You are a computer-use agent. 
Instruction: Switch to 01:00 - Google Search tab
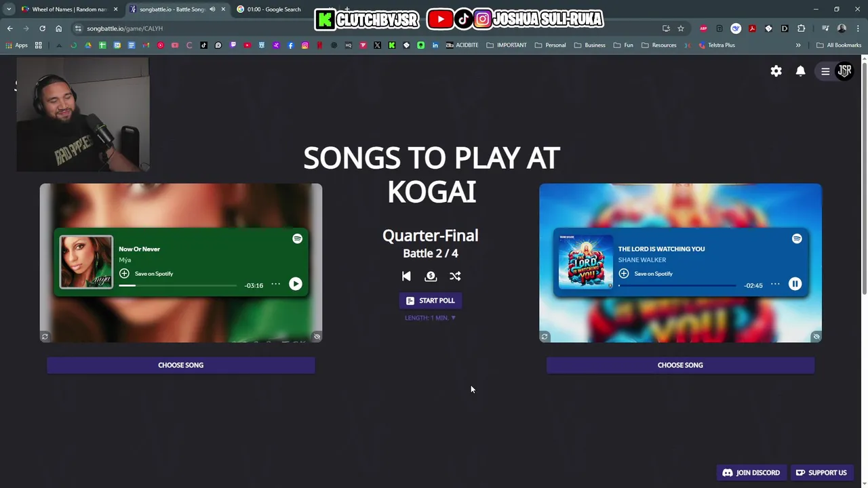pyautogui.click(x=275, y=9)
